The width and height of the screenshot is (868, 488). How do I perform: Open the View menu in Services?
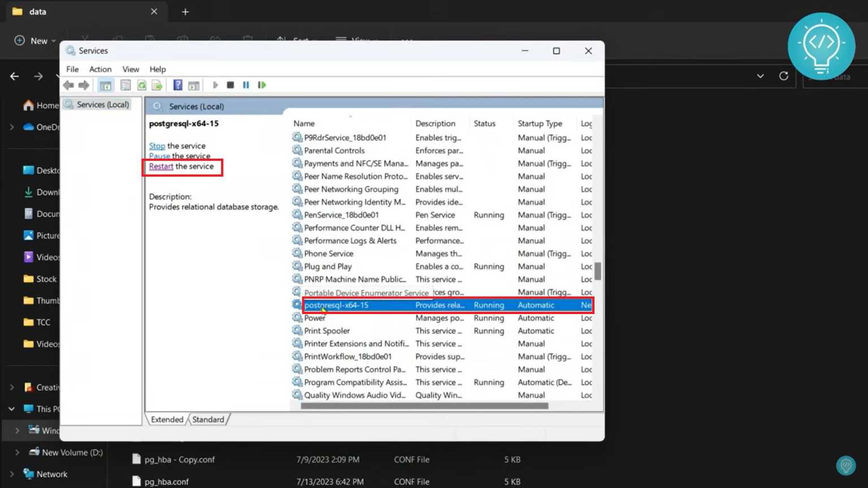pos(131,69)
